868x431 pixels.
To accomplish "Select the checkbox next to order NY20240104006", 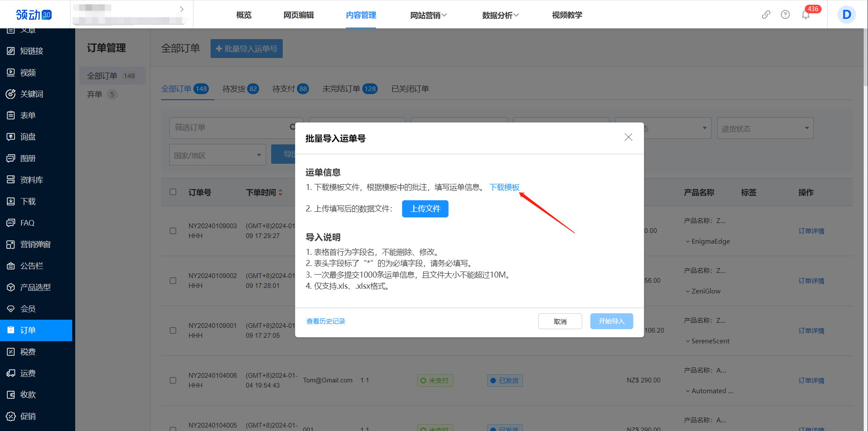I will (173, 380).
